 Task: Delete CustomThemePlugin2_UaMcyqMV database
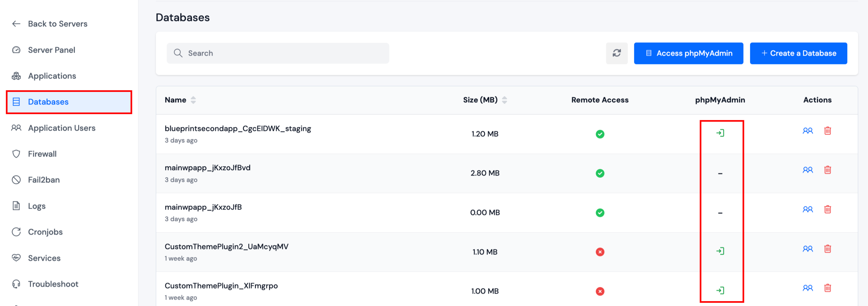[828, 249]
